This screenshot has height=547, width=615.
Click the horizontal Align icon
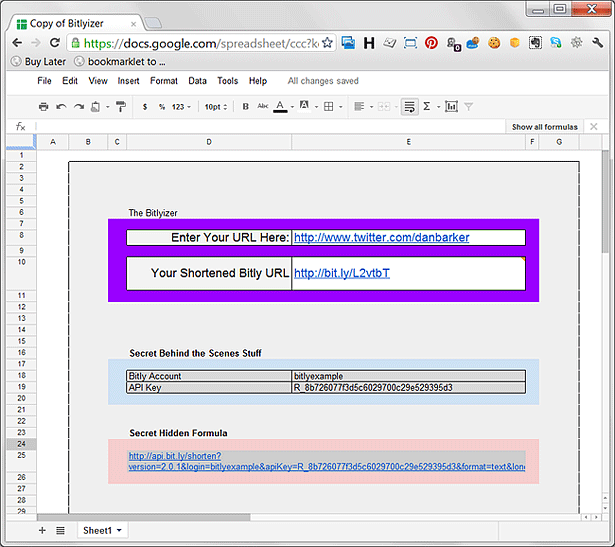(359, 107)
